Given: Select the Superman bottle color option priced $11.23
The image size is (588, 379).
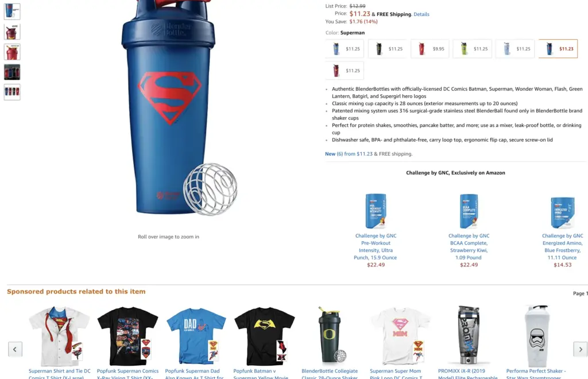Looking at the screenshot, I should coord(558,49).
